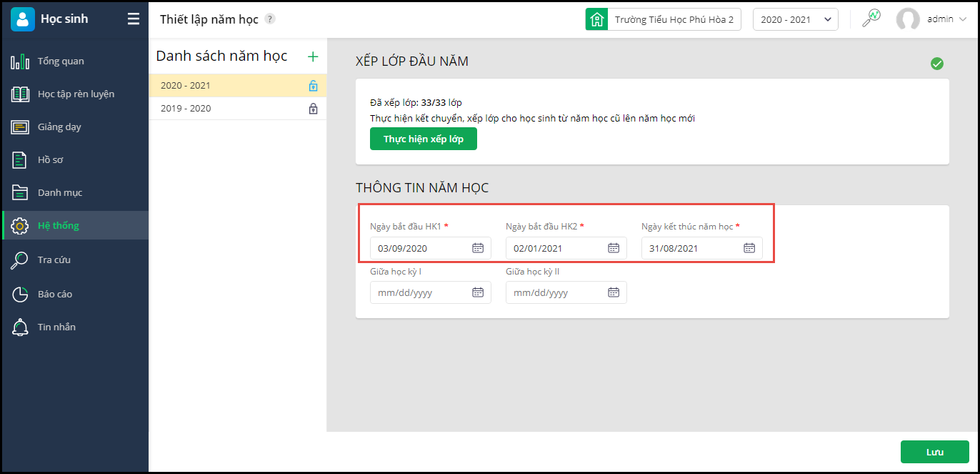980x474 pixels.
Task: Open Báo cáo reports section
Action: pos(75,294)
